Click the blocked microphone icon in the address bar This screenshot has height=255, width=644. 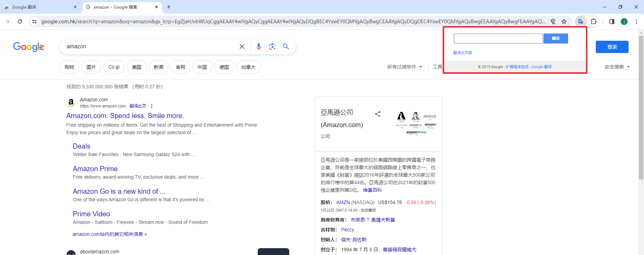[x=553, y=22]
